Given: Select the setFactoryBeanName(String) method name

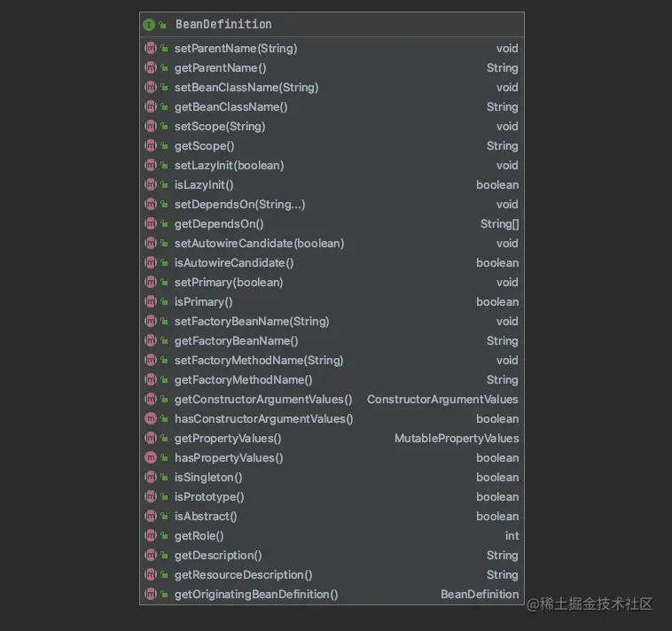Looking at the screenshot, I should point(252,322).
